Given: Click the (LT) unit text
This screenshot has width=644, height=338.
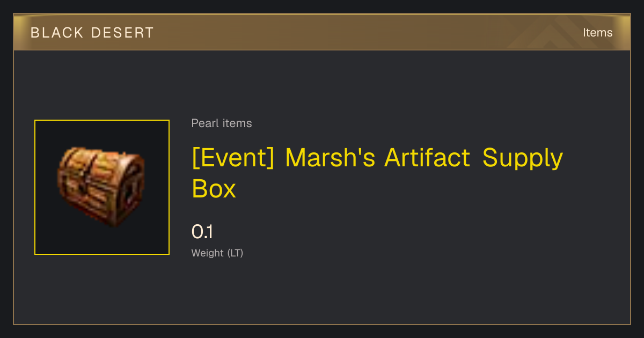Looking at the screenshot, I should pyautogui.click(x=235, y=253).
